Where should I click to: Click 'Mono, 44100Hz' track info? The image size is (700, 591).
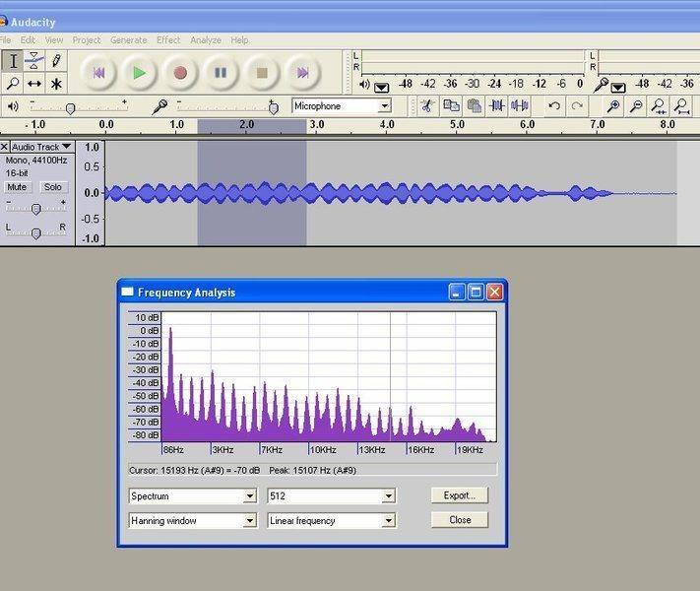[36, 160]
